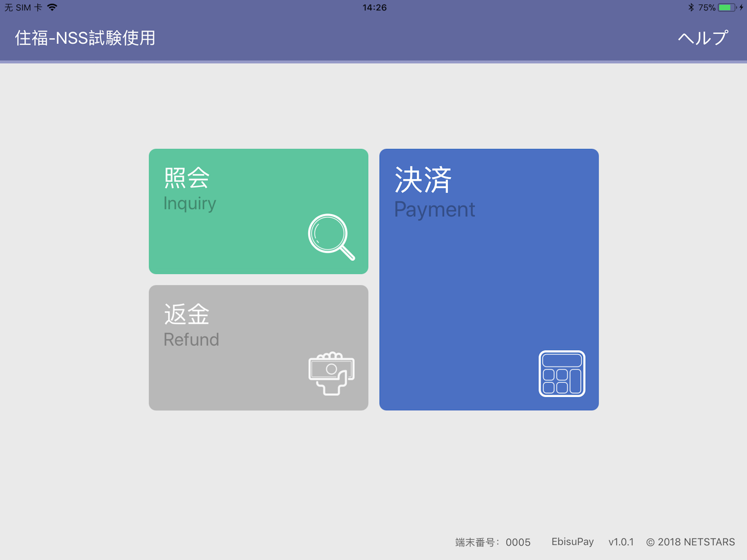Click the v1.0.1 version label

(621, 542)
